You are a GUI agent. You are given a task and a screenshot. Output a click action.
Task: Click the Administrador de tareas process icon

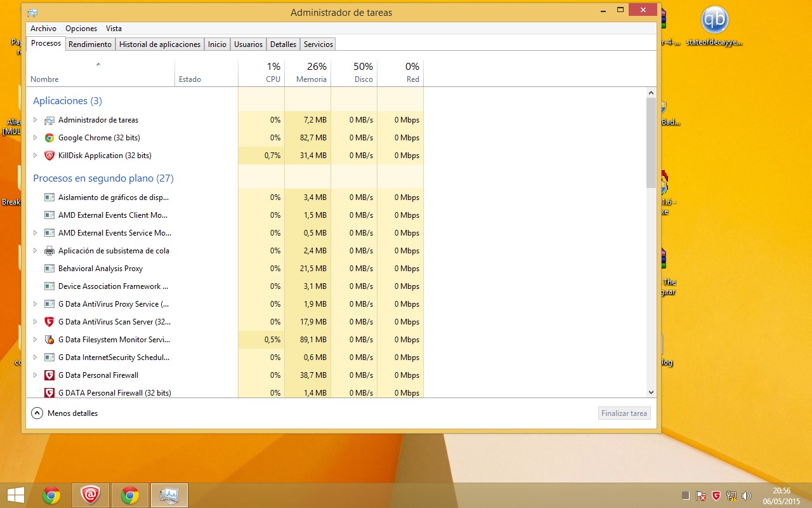point(49,120)
